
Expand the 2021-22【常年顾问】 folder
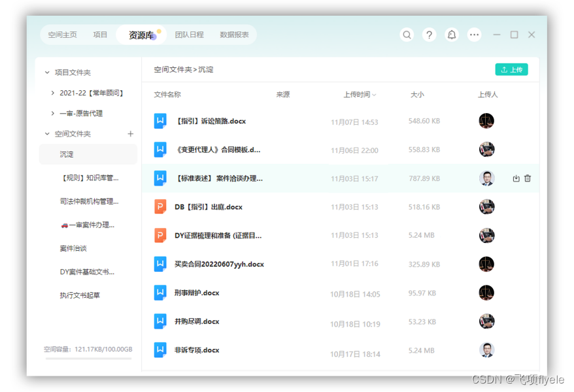tap(53, 93)
